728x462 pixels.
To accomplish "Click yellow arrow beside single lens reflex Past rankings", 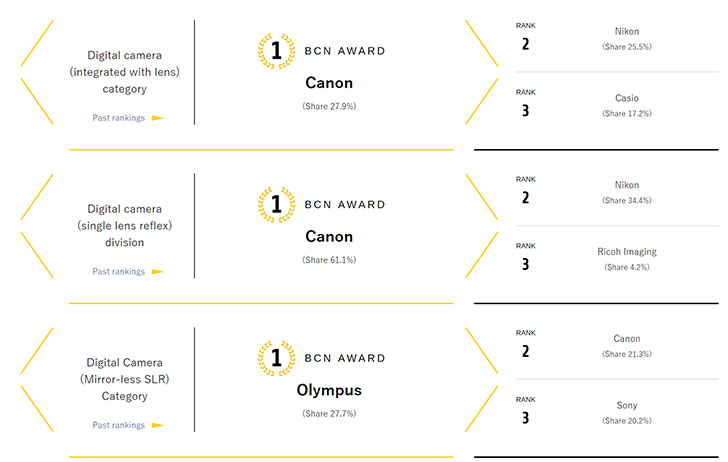I will 158,272.
